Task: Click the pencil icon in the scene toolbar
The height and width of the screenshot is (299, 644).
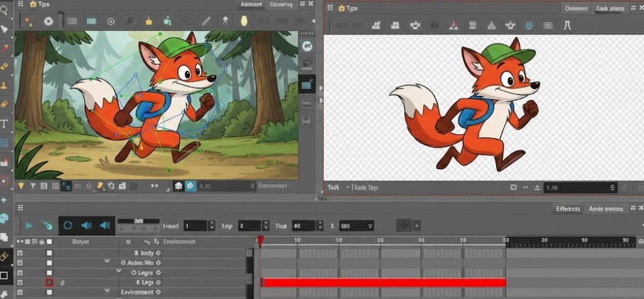Action: (205, 21)
